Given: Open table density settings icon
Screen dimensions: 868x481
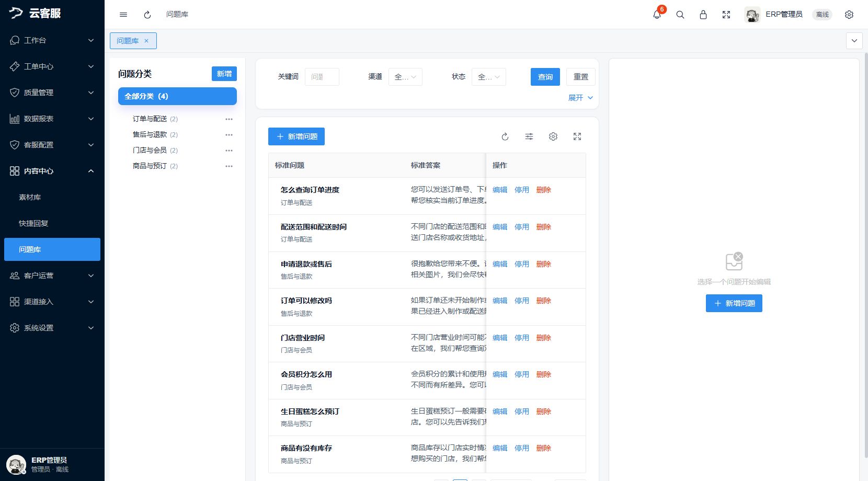Looking at the screenshot, I should pyautogui.click(x=529, y=136).
